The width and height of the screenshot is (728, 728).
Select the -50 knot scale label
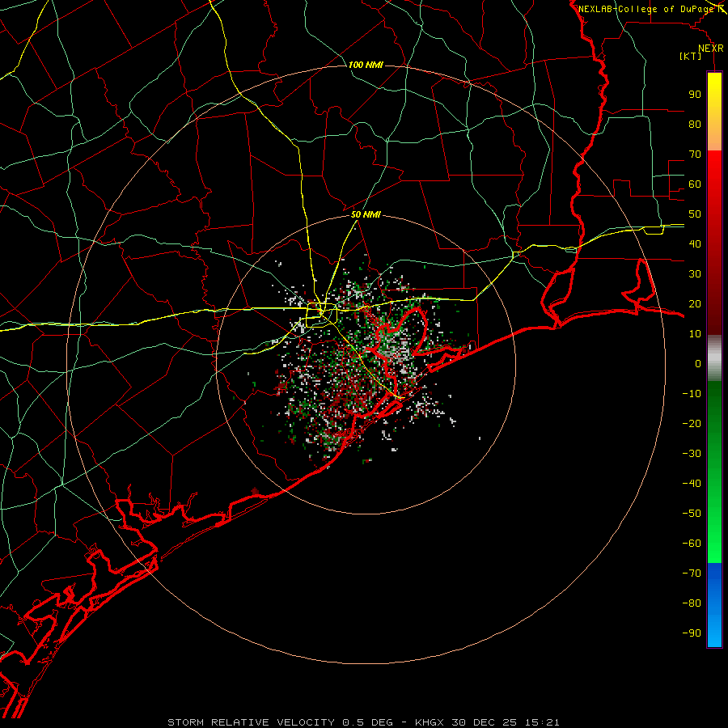(x=692, y=514)
